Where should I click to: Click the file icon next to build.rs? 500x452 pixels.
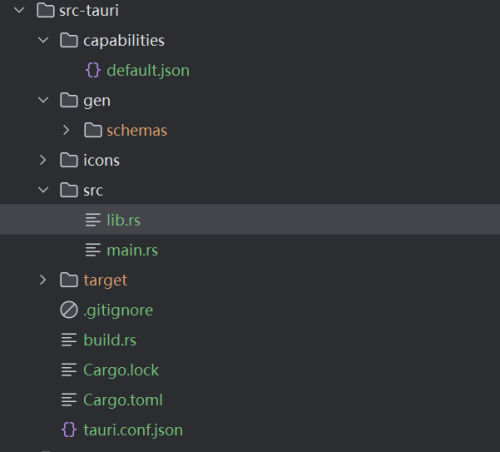[x=69, y=340]
